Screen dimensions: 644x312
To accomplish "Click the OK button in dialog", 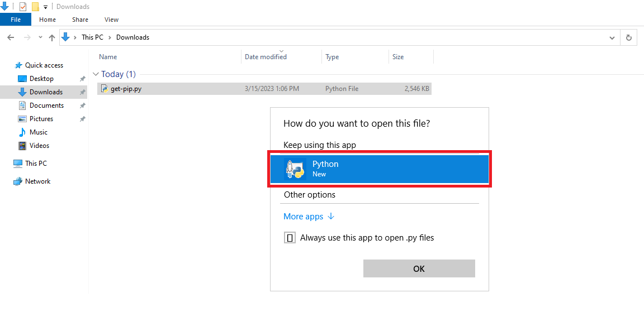I will (419, 268).
